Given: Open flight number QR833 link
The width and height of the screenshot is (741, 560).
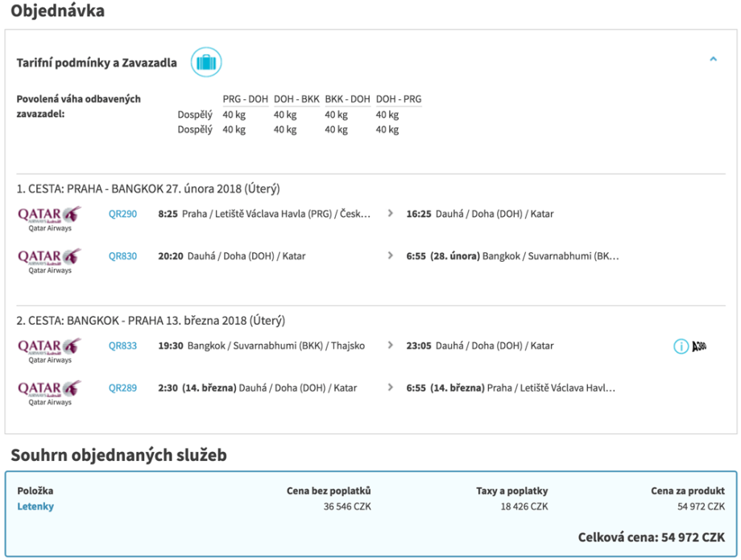Looking at the screenshot, I should (122, 346).
